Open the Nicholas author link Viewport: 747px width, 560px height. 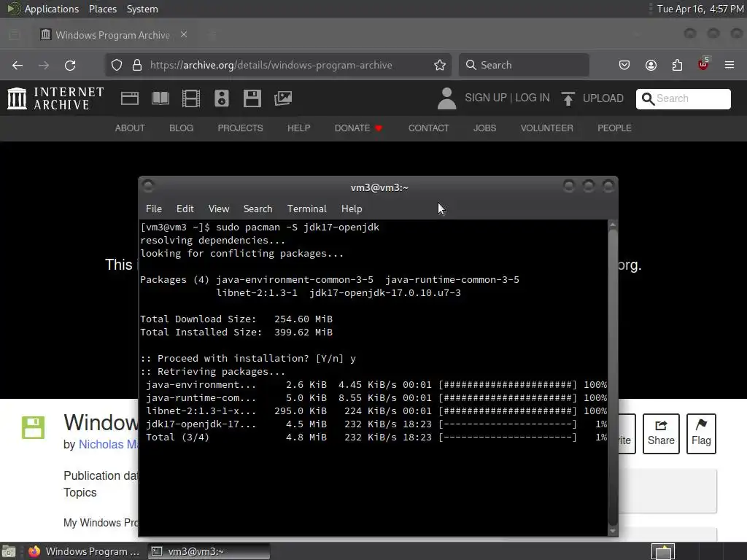pyautogui.click(x=108, y=444)
